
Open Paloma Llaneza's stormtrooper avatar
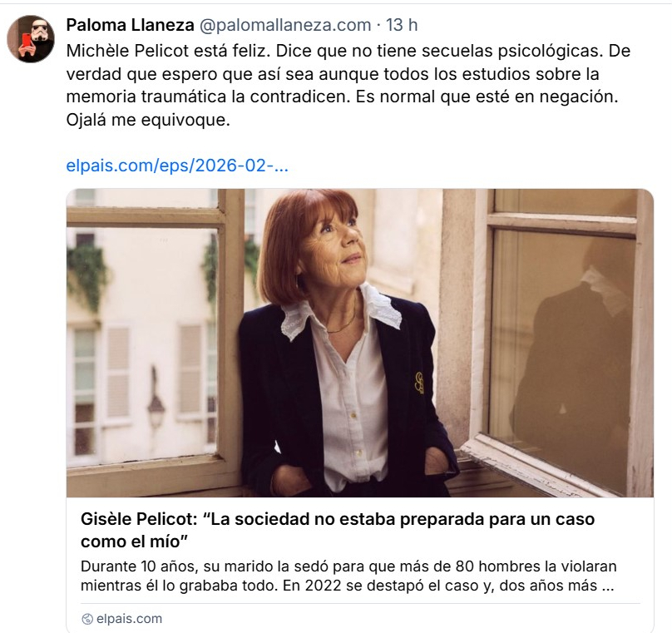[31, 38]
